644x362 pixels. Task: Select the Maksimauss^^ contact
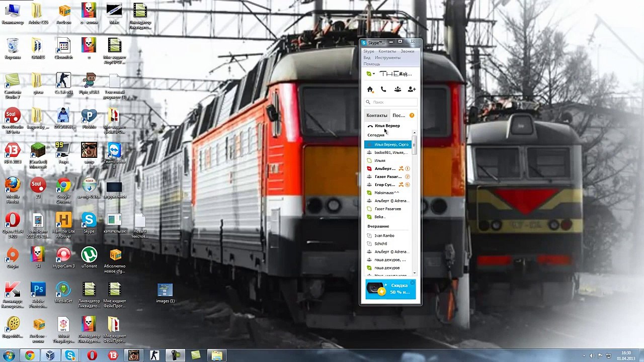coord(389,193)
